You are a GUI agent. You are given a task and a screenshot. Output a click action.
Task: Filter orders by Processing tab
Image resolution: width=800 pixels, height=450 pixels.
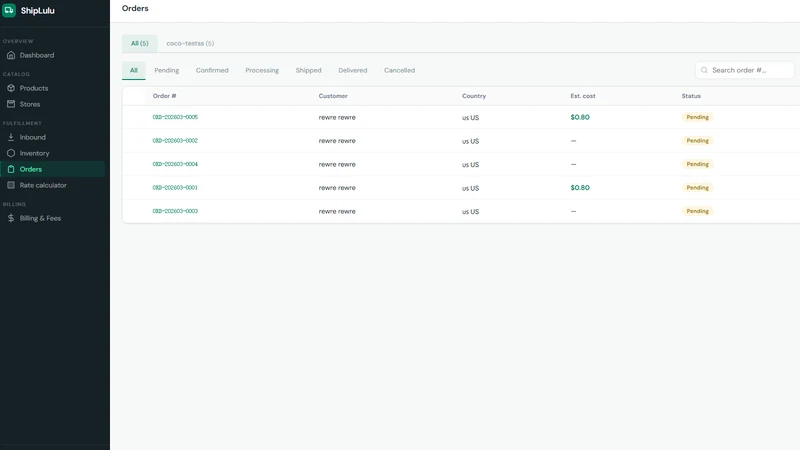[x=262, y=70]
